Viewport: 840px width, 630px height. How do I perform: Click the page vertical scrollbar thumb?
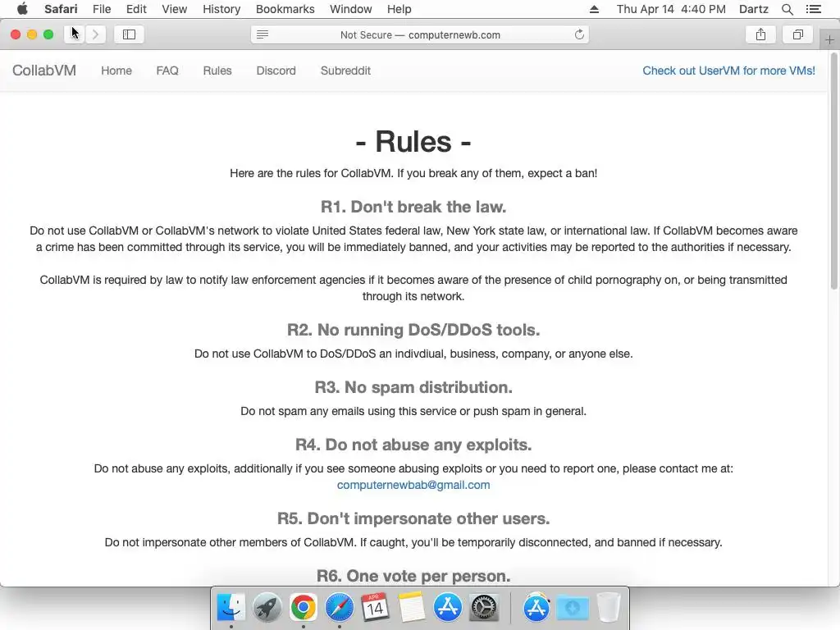833,171
